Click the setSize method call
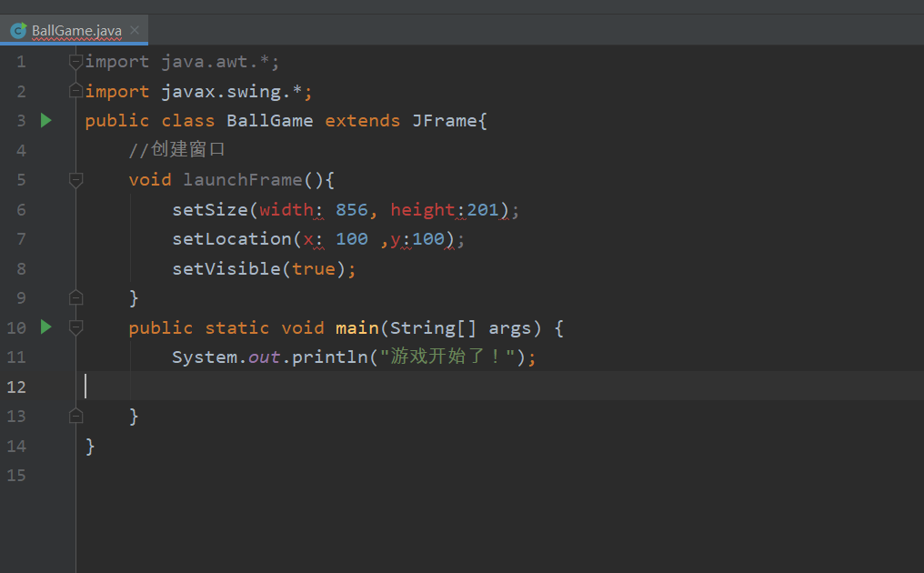 coord(210,210)
